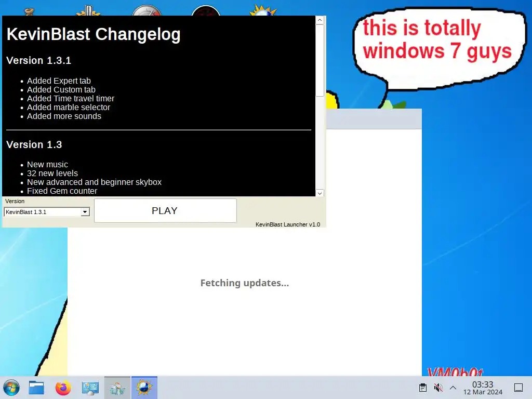Open the clock showing 03:33
The image size is (532, 399).
pos(483,388)
